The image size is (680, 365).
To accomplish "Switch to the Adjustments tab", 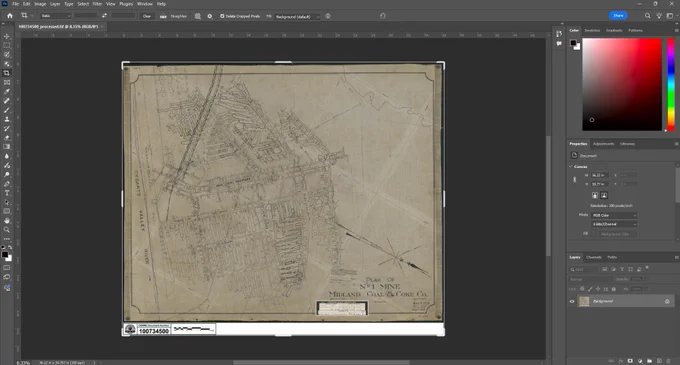I will (x=603, y=143).
